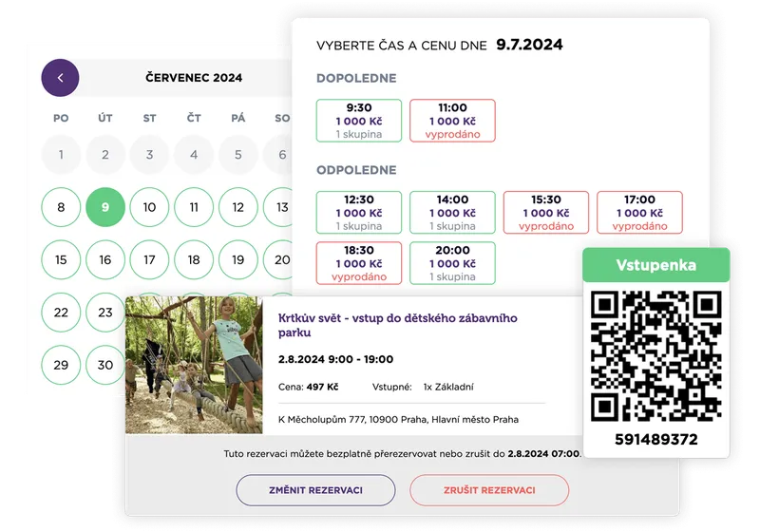Click the ZRUŠIT REZERVACI button
This screenshot has height=532, width=760.
489,490
